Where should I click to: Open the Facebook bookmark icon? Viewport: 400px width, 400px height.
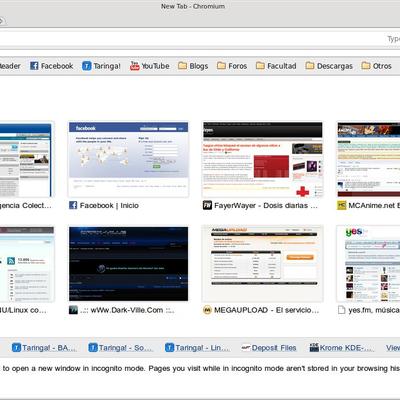coord(34,66)
